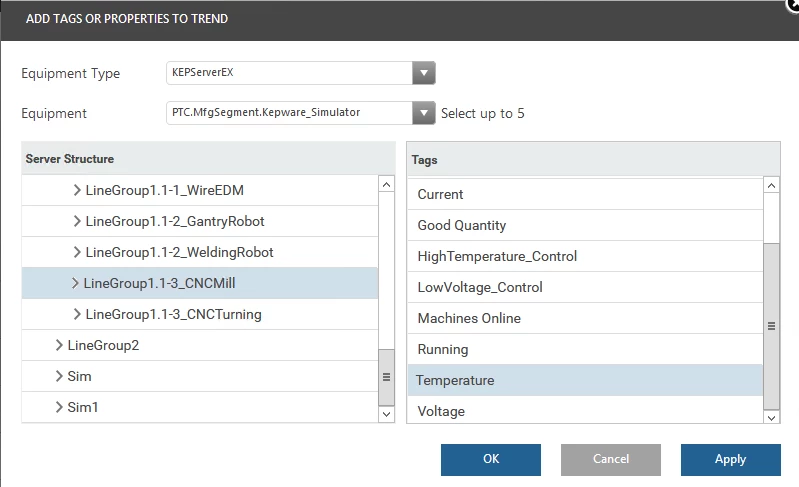Screen dimensions: 799x487
Task: Click the Server Structure column header
Action: 208,158
